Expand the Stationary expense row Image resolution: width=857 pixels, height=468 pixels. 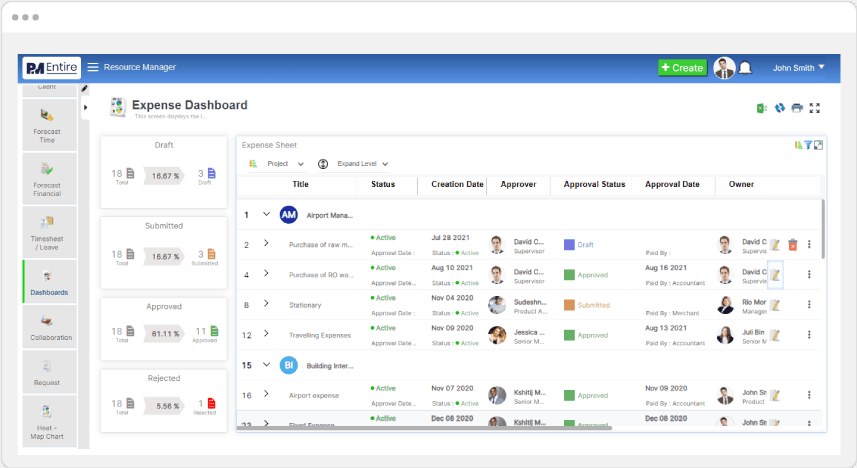(x=266, y=304)
